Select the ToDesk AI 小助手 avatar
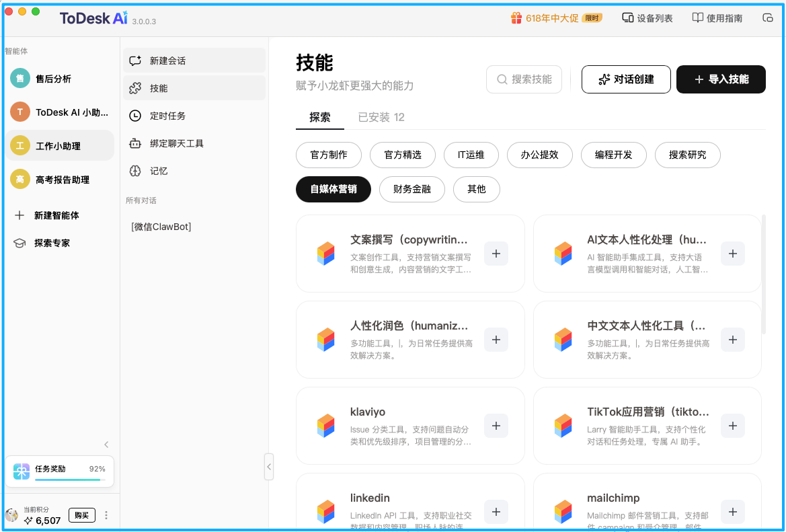This screenshot has height=532, width=786. tap(20, 112)
